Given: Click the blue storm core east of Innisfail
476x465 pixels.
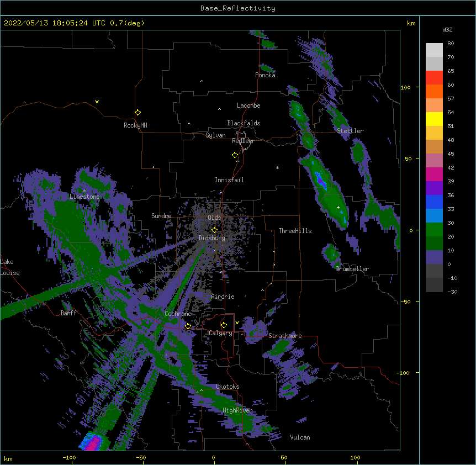Looking at the screenshot, I should (320, 179).
